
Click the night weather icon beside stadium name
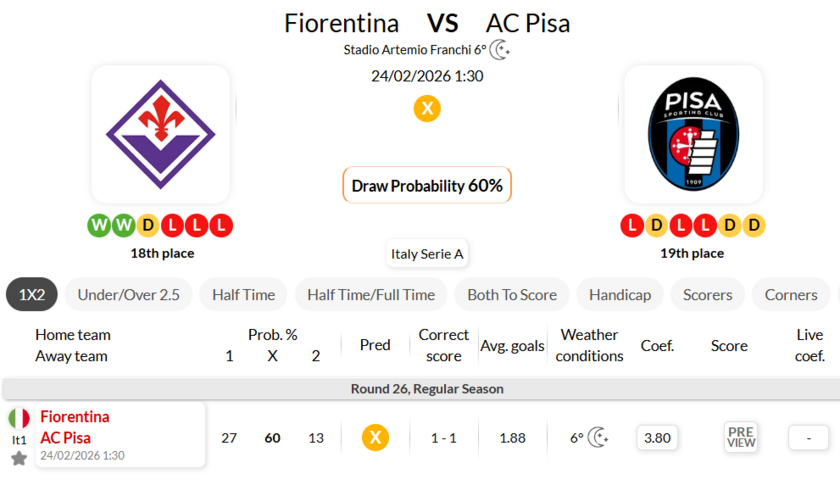tap(500, 50)
